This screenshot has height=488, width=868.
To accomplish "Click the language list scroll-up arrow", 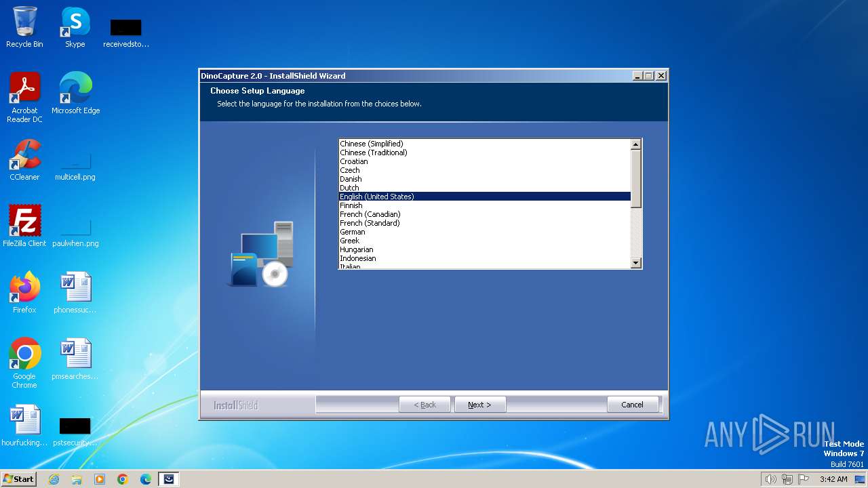I will (x=635, y=144).
